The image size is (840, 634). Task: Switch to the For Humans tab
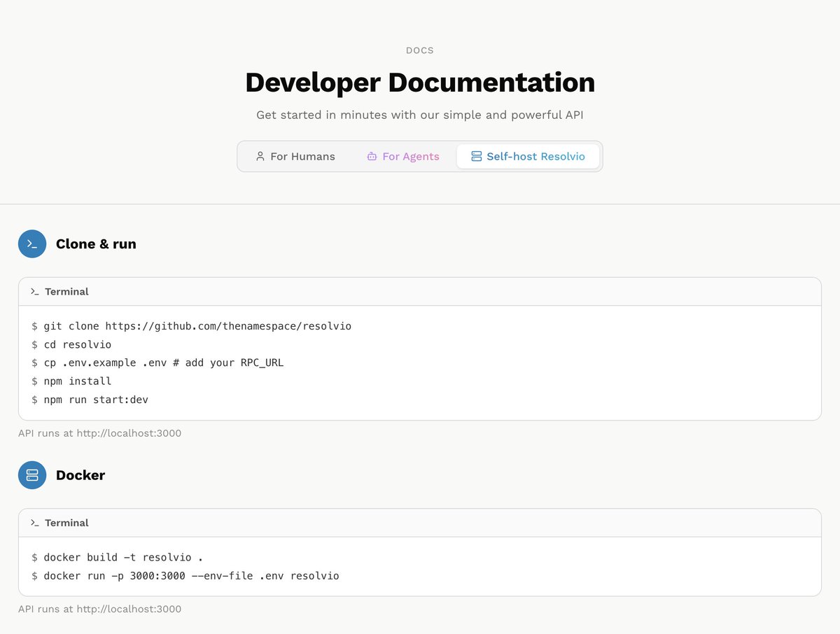(295, 156)
